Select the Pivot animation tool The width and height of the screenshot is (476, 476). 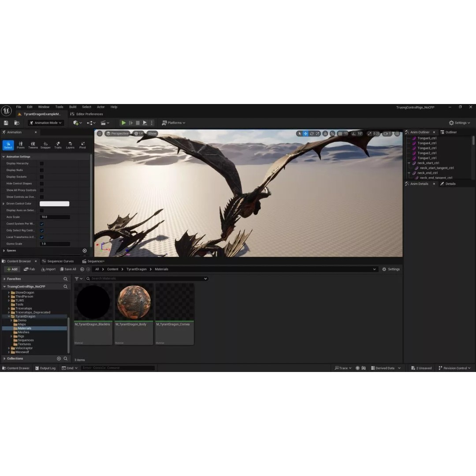(x=82, y=145)
